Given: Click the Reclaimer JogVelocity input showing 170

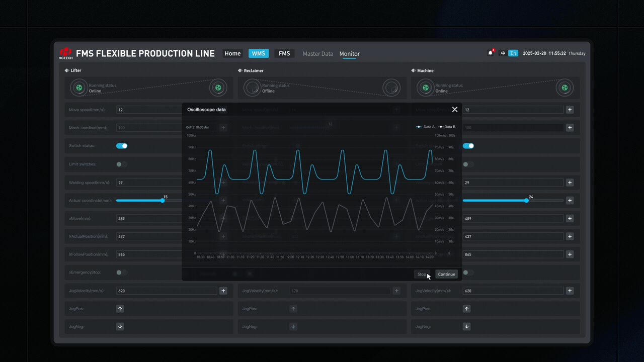Looking at the screenshot, I should (340, 291).
